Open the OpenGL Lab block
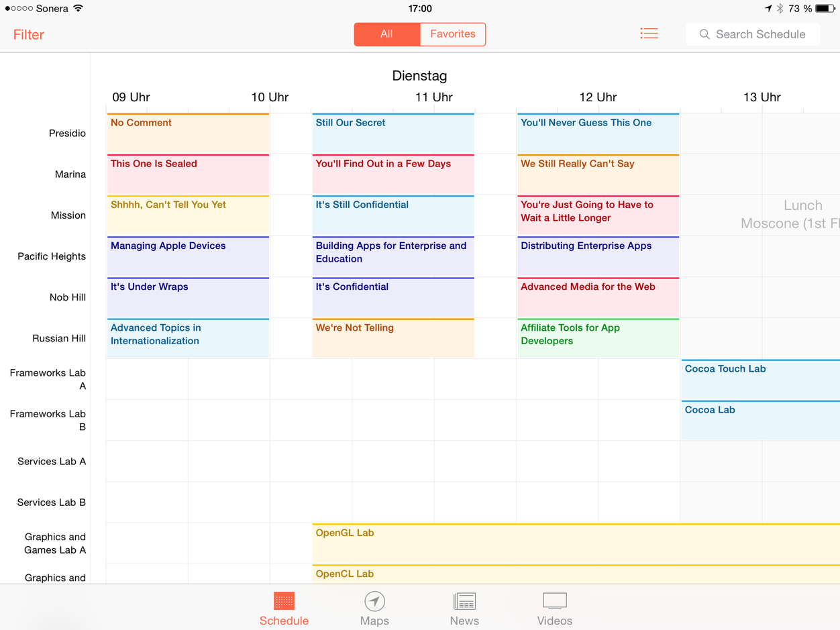 576,543
